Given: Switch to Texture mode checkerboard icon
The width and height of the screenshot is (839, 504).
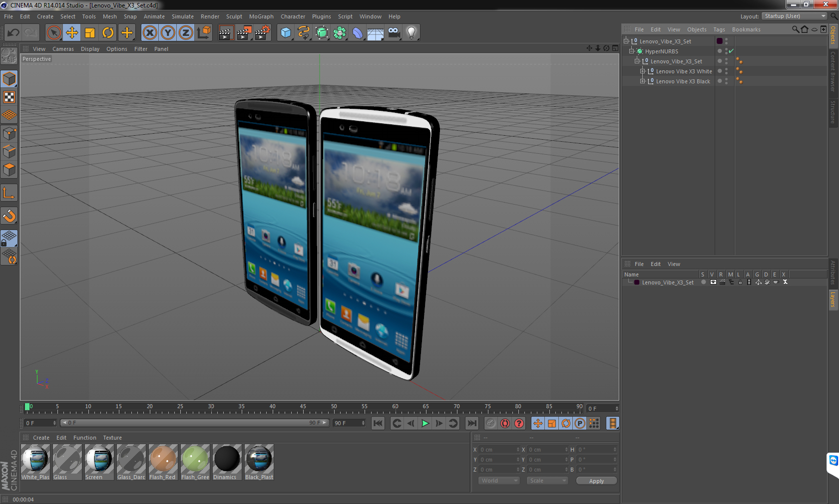Looking at the screenshot, I should (9, 97).
